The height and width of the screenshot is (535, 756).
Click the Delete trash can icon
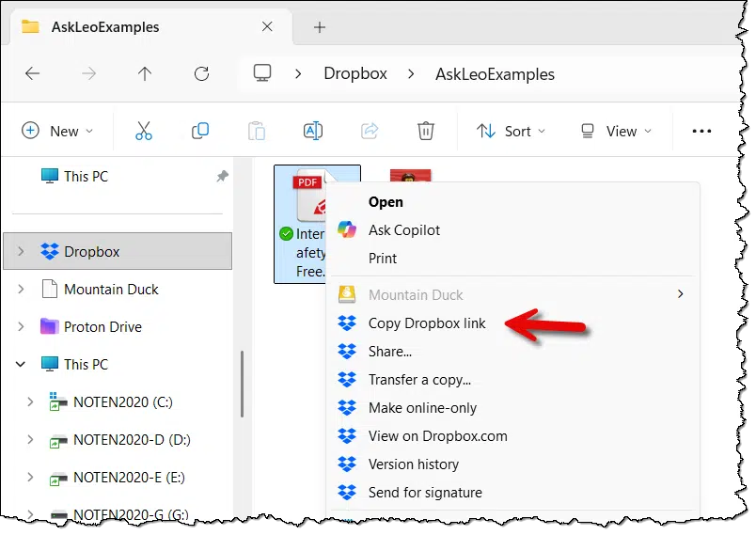click(426, 132)
